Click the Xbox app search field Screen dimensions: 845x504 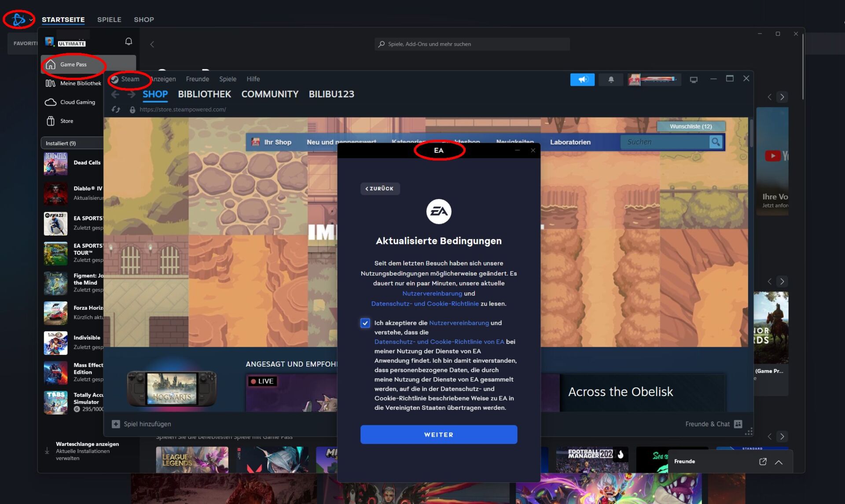click(472, 44)
